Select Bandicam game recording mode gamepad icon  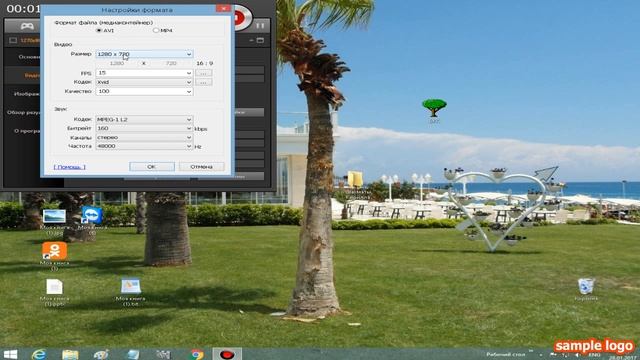[27, 26]
